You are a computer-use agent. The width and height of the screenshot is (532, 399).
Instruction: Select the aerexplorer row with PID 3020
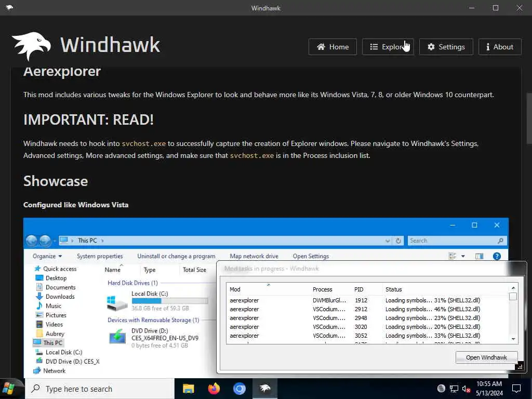click(368, 327)
